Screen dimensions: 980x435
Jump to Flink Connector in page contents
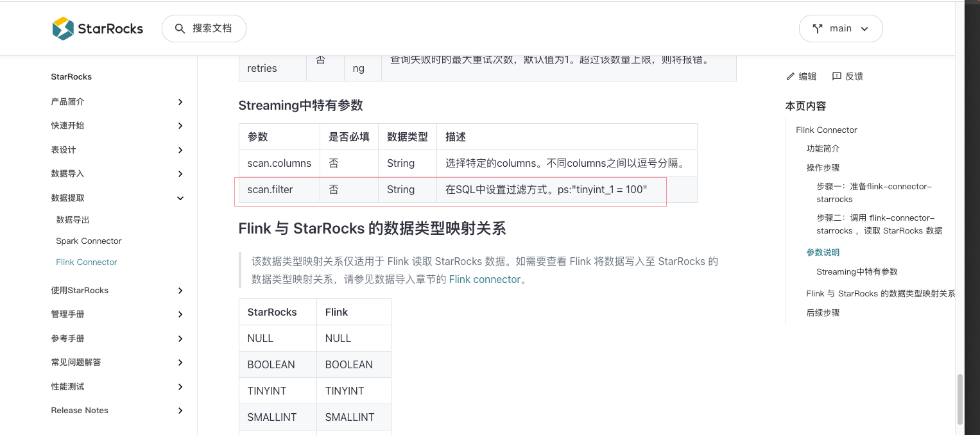827,130
